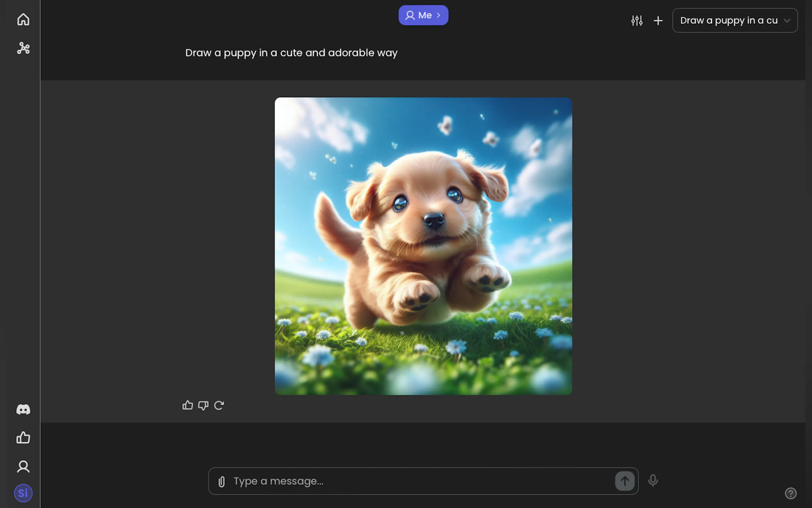The image size is (812, 508).
Task: Open help question mark button
Action: (791, 493)
